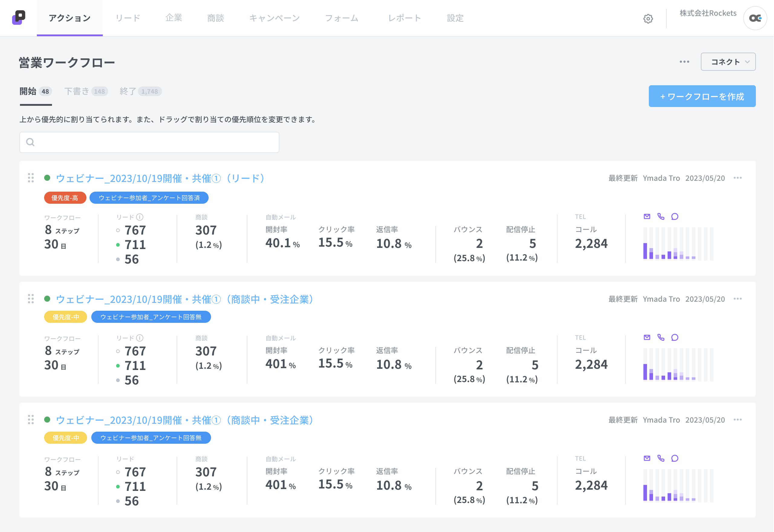
Task: Open three-dot menu of second workflow card
Action: point(738,299)
